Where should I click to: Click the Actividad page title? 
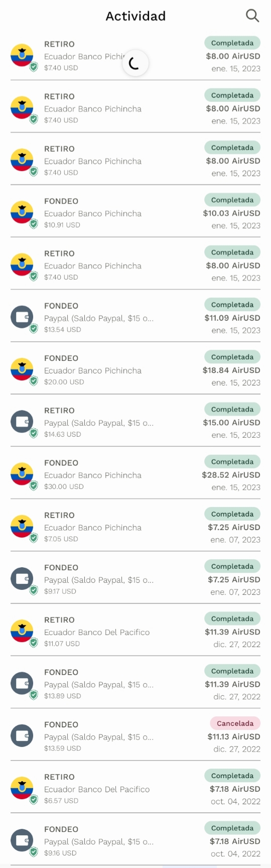point(135,16)
